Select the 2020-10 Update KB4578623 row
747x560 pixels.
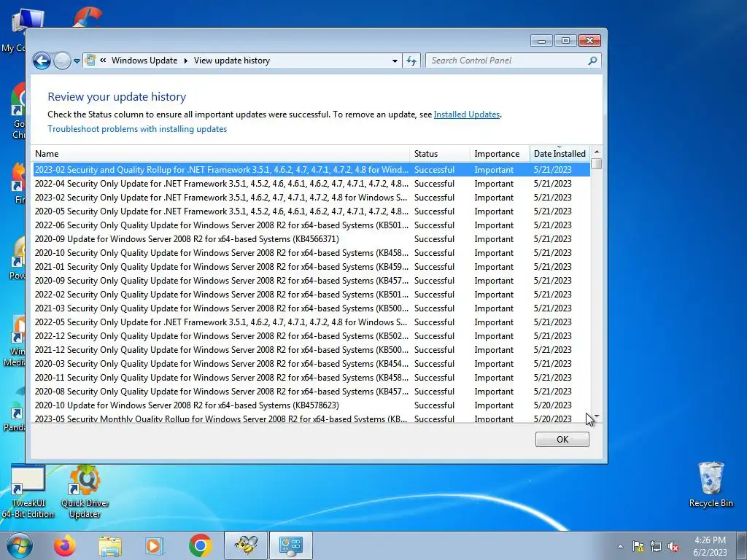[x=311, y=405]
